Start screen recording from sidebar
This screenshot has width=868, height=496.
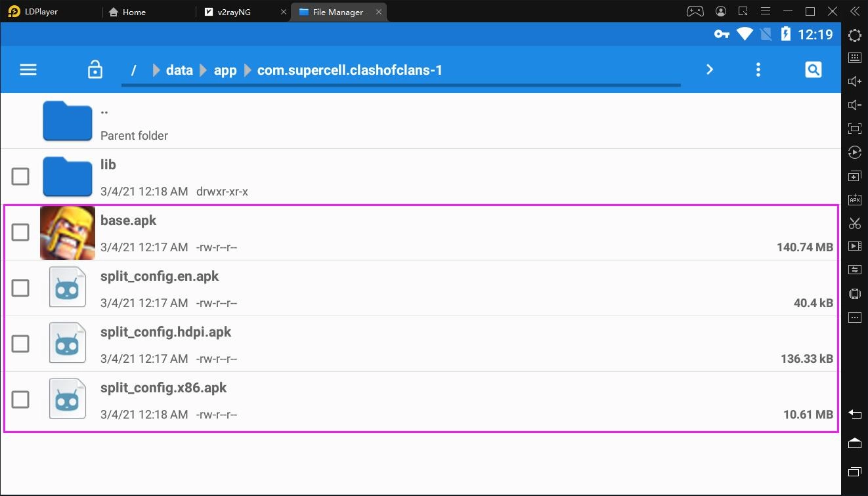[854, 245]
